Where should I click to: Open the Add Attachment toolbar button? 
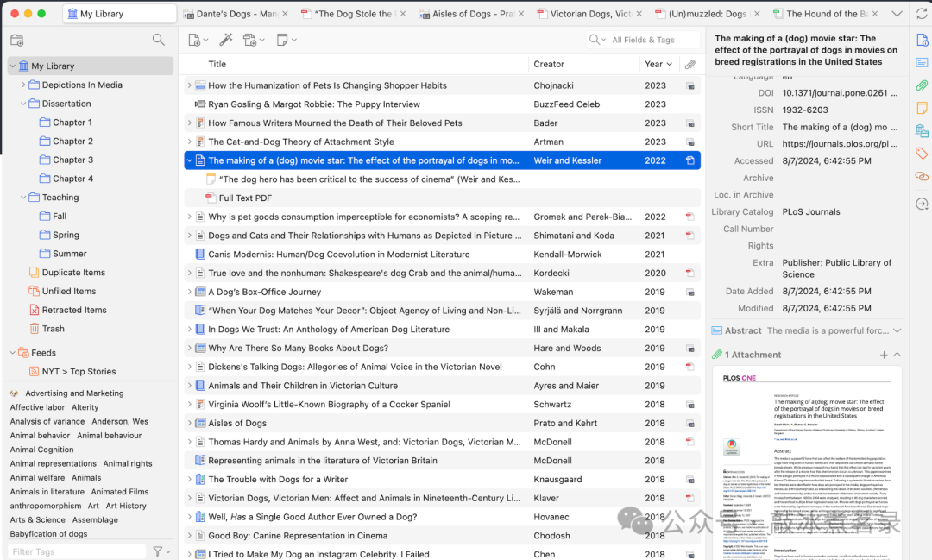tap(253, 40)
